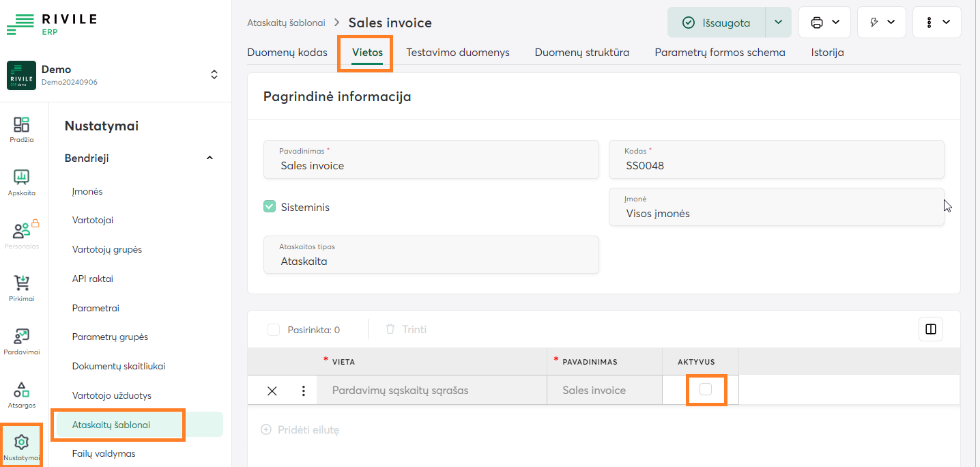980x467 pixels.
Task: Collapse the Bendrieji settings section
Action: click(x=210, y=158)
